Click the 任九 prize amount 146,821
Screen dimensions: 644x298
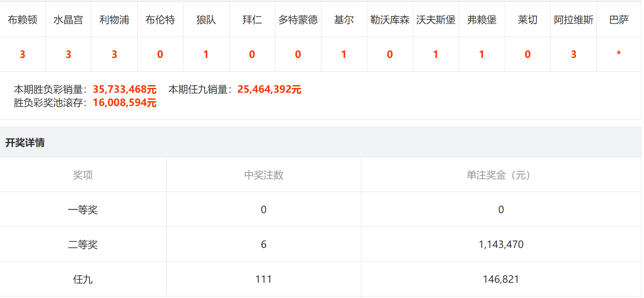pos(501,279)
